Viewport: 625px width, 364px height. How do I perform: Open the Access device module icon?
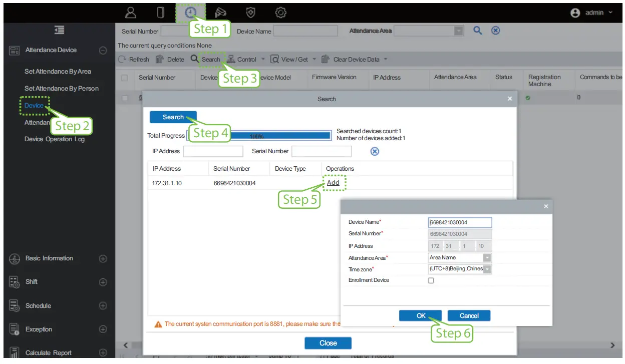pyautogui.click(x=160, y=13)
